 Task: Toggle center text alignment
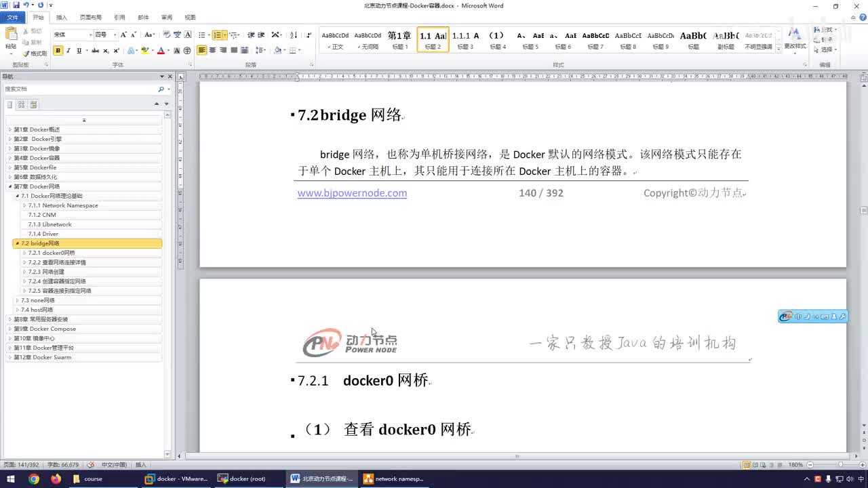click(213, 51)
